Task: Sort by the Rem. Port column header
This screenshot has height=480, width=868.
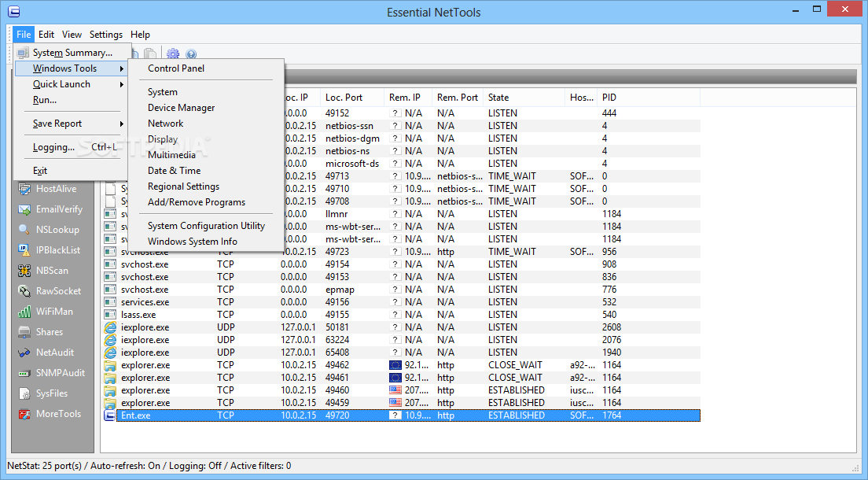Action: tap(458, 98)
